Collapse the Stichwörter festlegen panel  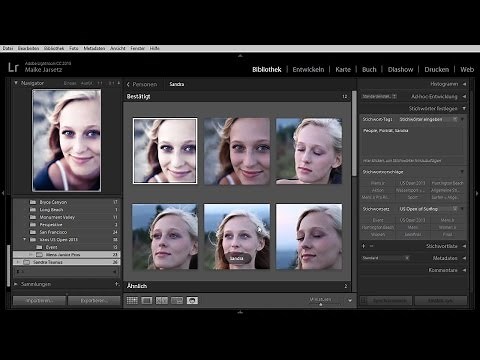[x=464, y=108]
